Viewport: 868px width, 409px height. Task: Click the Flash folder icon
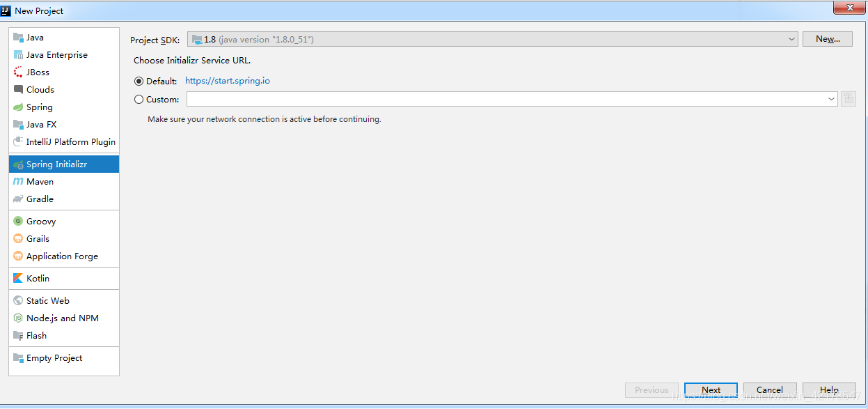click(x=18, y=336)
